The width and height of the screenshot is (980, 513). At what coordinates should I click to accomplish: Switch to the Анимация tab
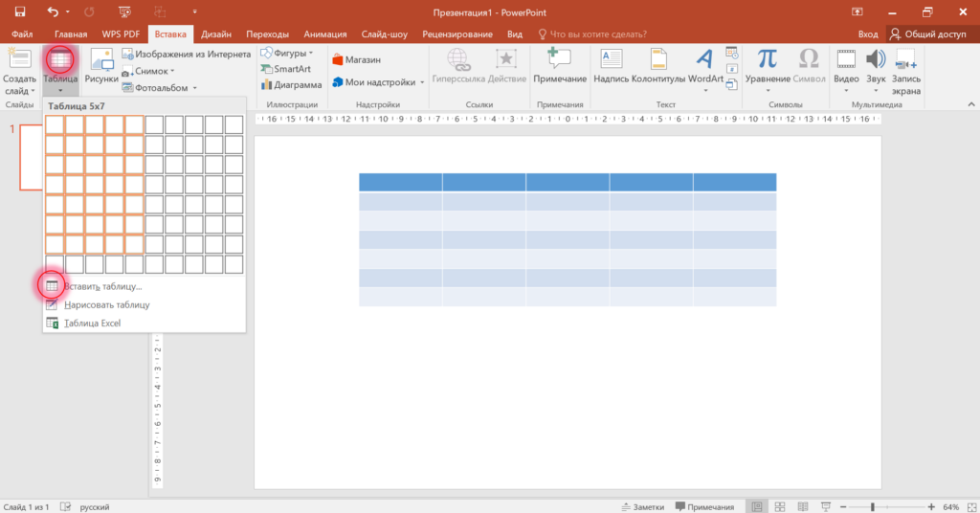pyautogui.click(x=325, y=34)
